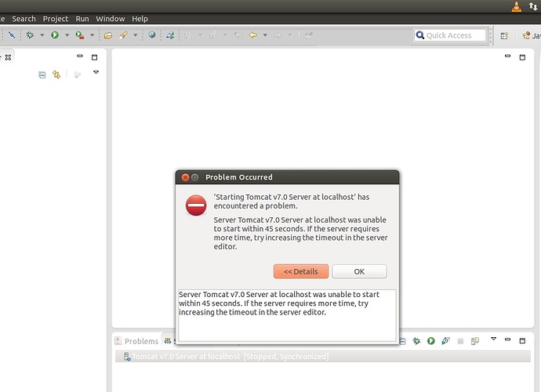Click the Run with External Tools icon

pyautogui.click(x=80, y=34)
